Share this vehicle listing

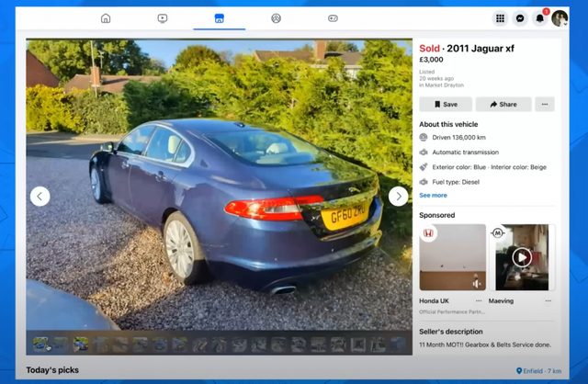[503, 105]
